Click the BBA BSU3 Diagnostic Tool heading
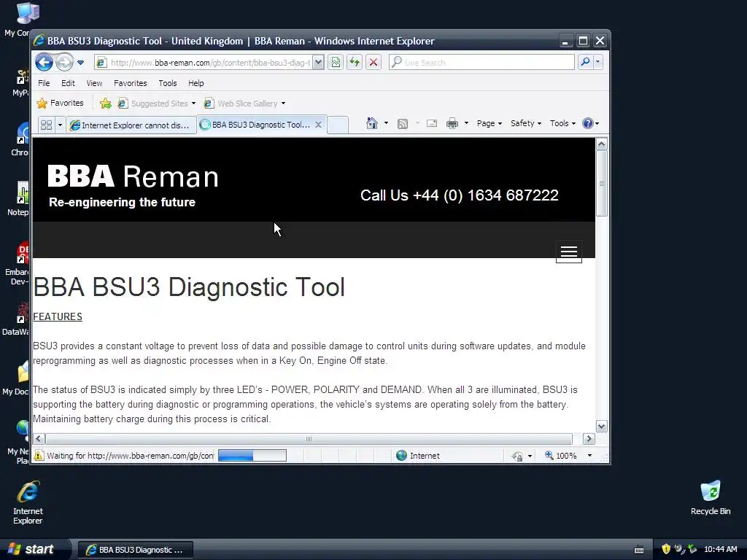This screenshot has width=747, height=560. (x=189, y=287)
